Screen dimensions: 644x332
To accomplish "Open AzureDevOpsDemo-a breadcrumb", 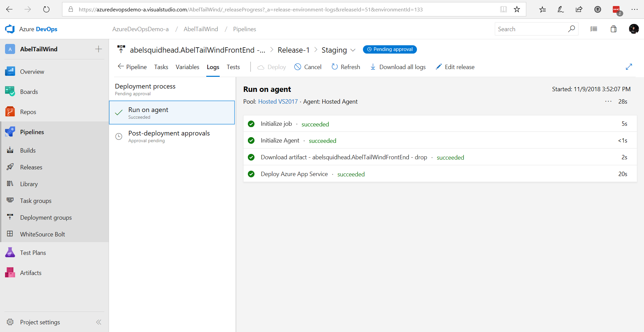I will point(140,29).
